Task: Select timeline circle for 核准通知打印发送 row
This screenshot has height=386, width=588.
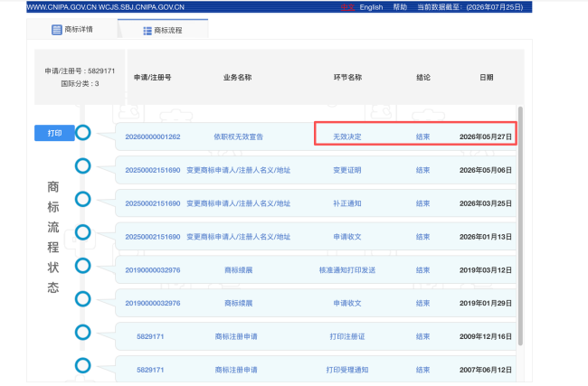Action: pos(83,266)
